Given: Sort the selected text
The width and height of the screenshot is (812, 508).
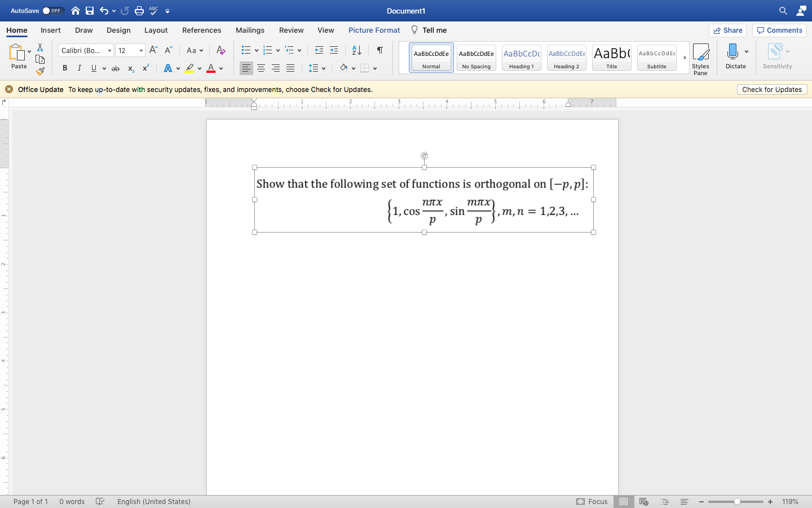Looking at the screenshot, I should click(x=356, y=50).
